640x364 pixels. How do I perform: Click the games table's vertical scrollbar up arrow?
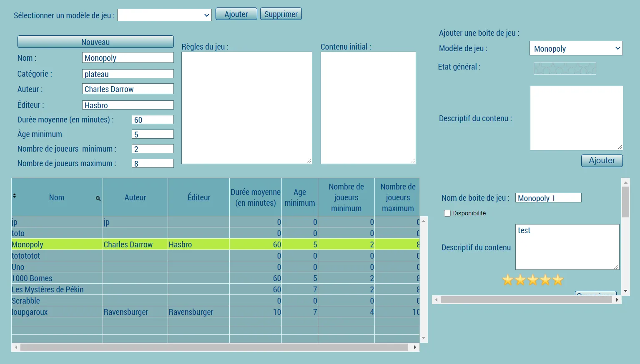(424, 221)
